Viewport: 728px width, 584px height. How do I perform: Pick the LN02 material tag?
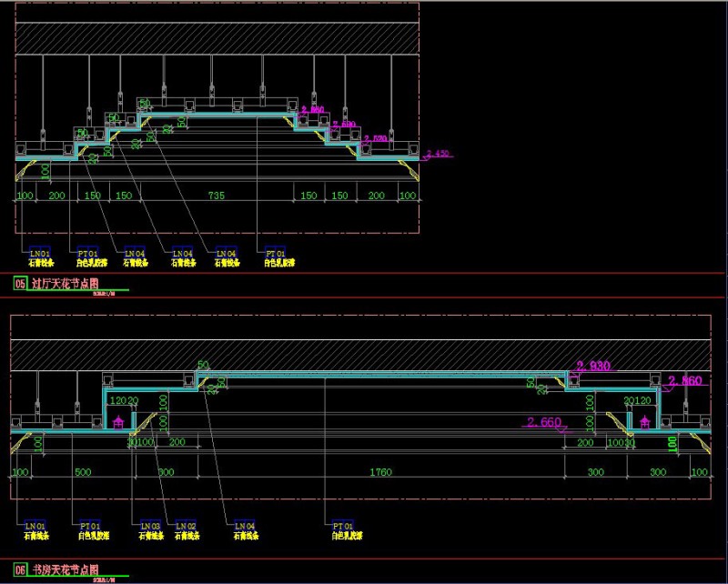tap(186, 526)
